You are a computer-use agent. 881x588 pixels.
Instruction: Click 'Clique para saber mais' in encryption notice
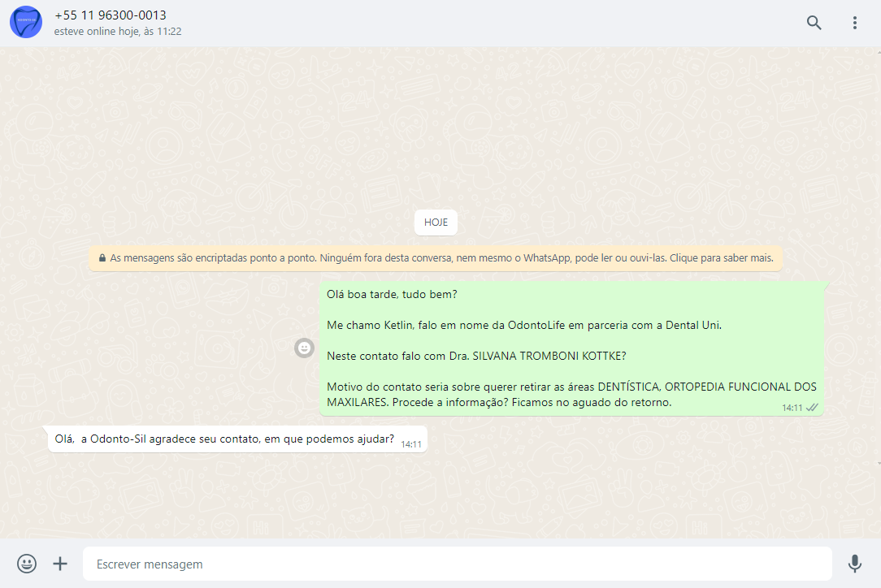pos(722,258)
